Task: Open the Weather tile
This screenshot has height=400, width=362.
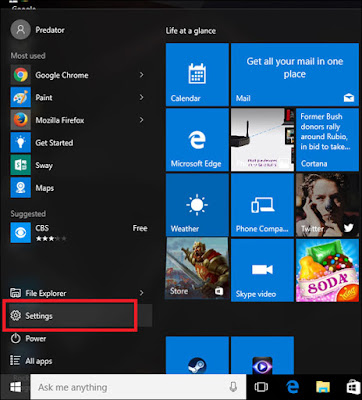Action: click(x=197, y=205)
